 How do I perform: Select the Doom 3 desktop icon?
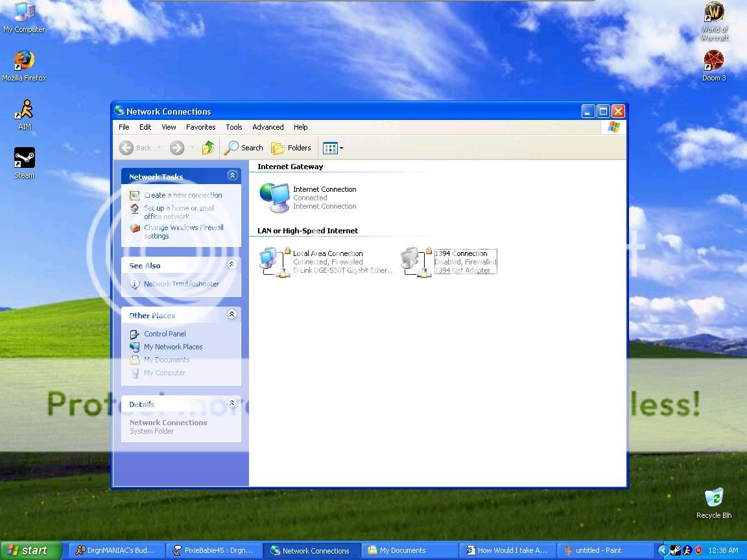714,65
